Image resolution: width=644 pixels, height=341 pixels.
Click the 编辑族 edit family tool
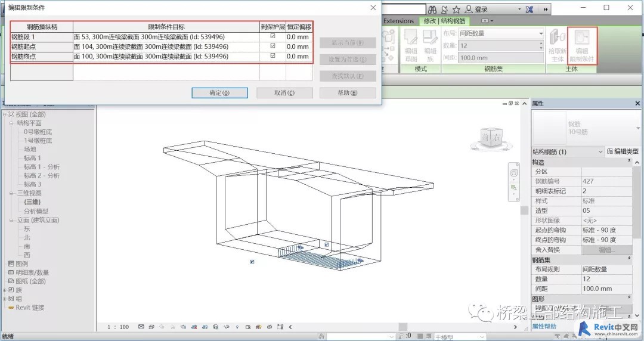click(x=430, y=45)
